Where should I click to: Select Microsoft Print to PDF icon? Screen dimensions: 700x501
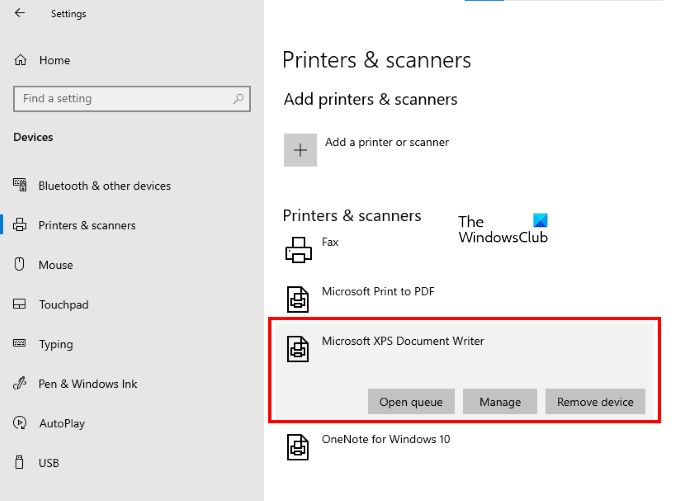[x=298, y=298]
